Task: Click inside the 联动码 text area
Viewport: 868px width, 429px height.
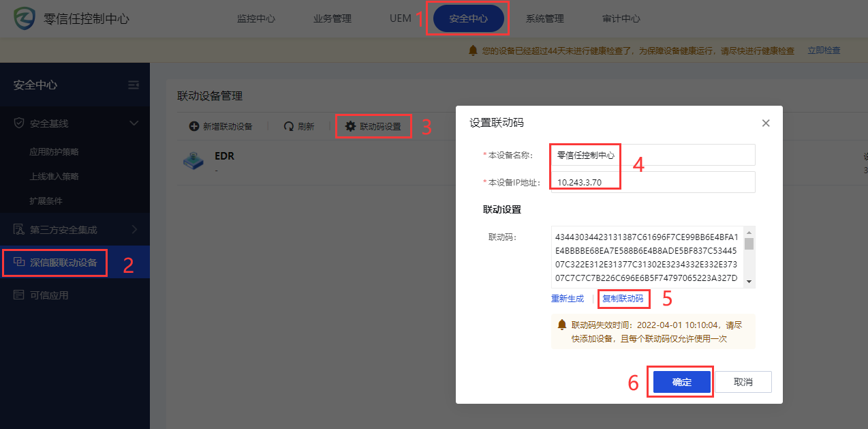Action: 647,257
